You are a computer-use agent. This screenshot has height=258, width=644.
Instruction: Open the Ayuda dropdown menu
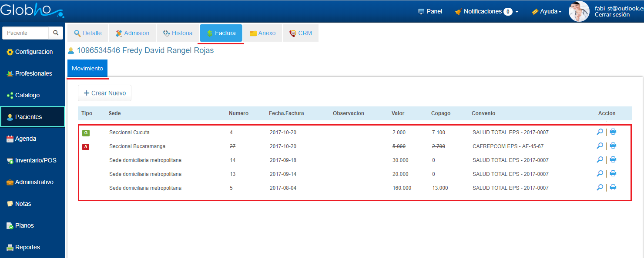click(547, 12)
